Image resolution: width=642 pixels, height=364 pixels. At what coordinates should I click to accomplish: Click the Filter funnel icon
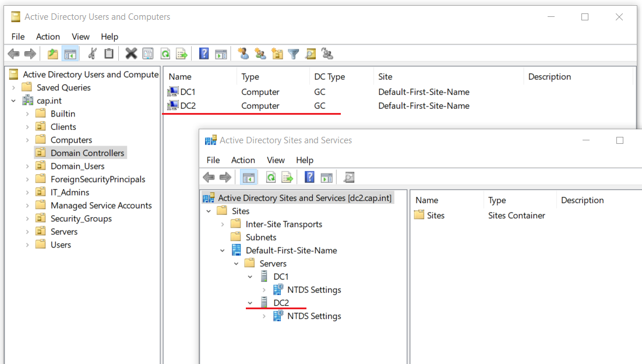coord(294,54)
